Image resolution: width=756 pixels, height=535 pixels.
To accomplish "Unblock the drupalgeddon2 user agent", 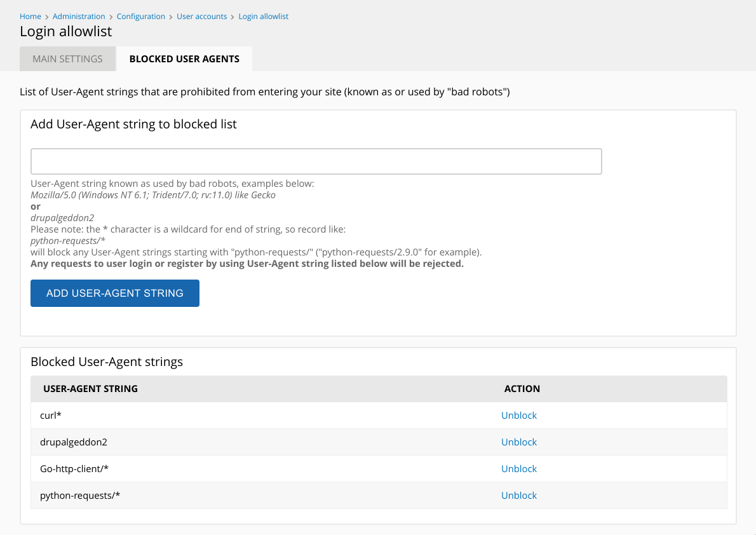I will (x=519, y=442).
